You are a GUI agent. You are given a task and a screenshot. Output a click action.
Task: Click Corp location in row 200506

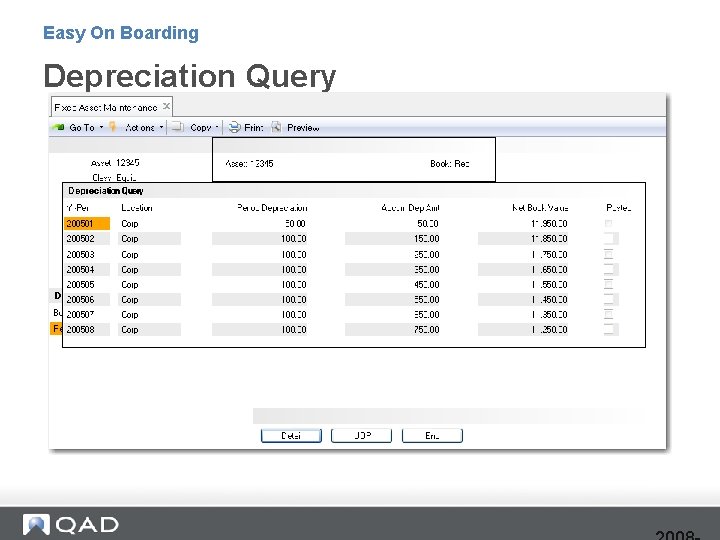point(129,300)
